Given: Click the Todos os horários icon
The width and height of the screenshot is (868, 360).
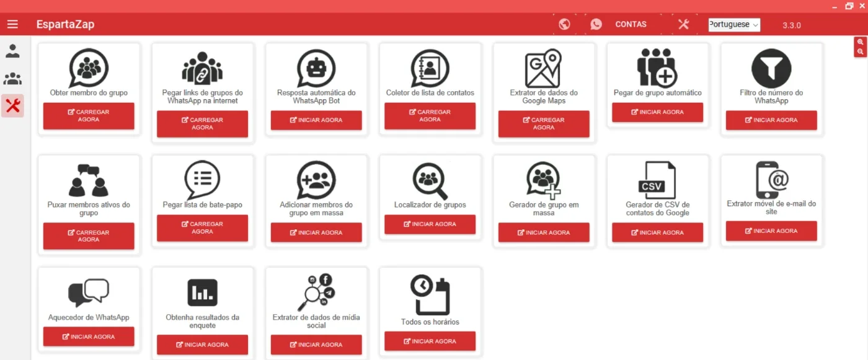Looking at the screenshot, I should [430, 295].
